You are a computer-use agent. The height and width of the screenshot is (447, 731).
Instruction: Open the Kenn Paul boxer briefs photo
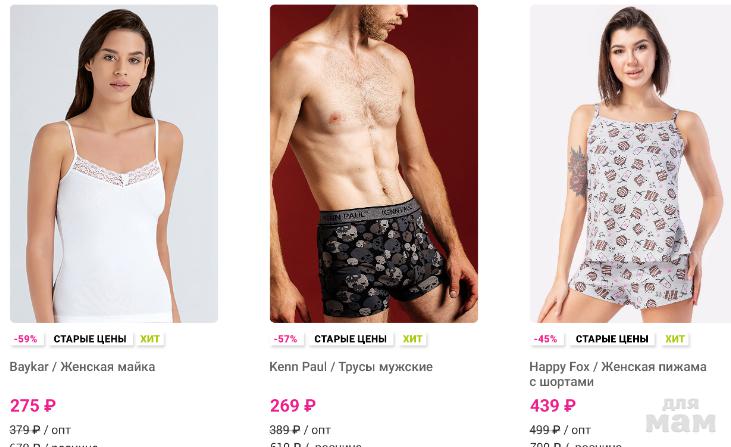point(374,164)
